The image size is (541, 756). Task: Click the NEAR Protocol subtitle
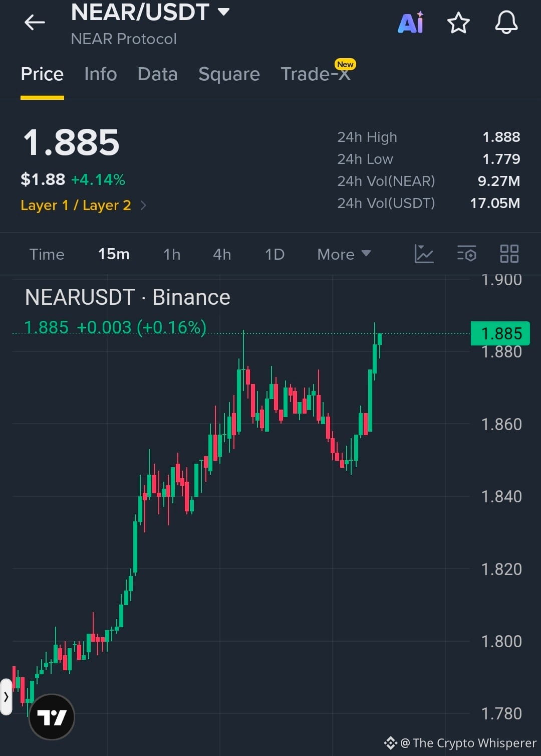[x=124, y=39]
